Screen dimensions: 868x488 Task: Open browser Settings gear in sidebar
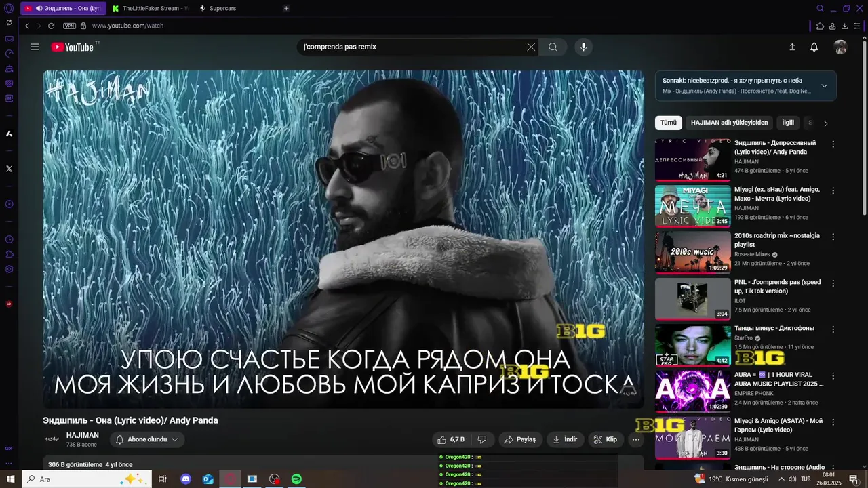point(9,269)
